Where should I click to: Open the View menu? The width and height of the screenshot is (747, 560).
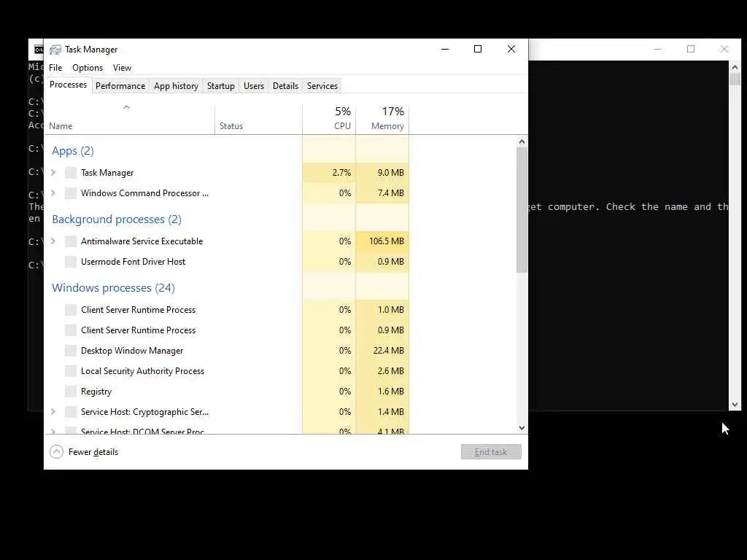[x=122, y=68]
